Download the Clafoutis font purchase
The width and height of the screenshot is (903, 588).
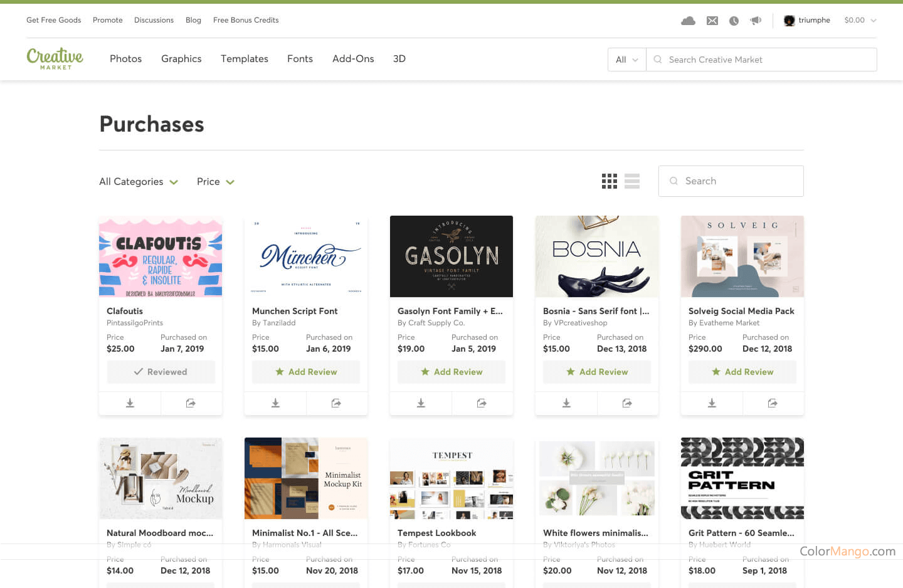coord(130,403)
